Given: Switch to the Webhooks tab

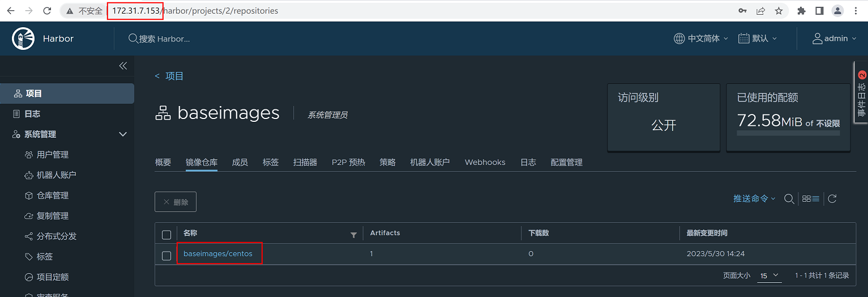Looking at the screenshot, I should tap(485, 162).
